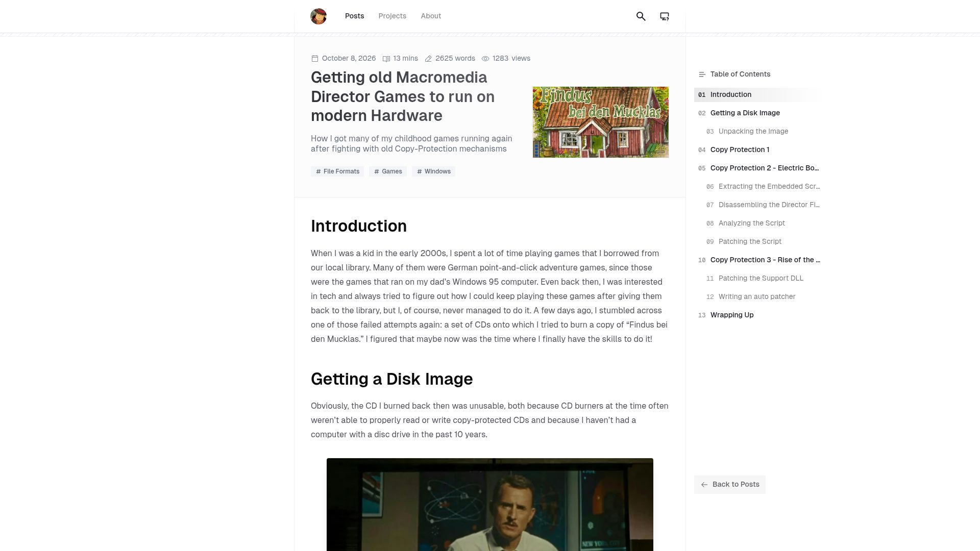
Task: Jump to Wrapping Up section
Action: [x=757, y=315]
